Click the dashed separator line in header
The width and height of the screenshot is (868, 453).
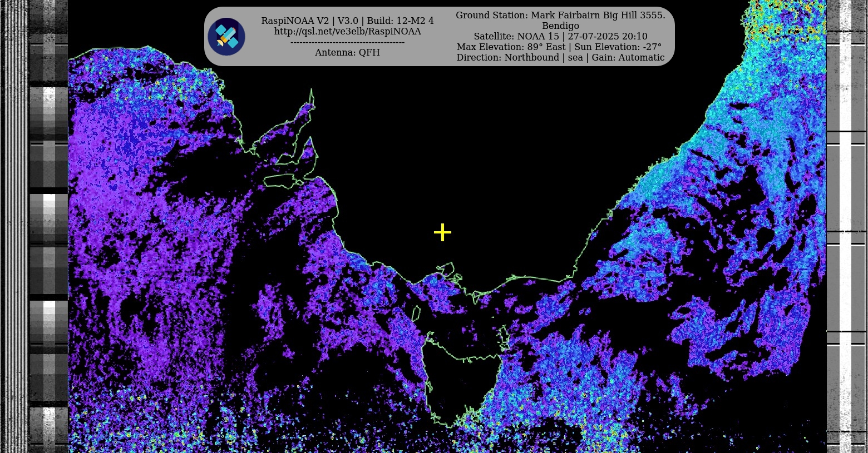coord(347,42)
